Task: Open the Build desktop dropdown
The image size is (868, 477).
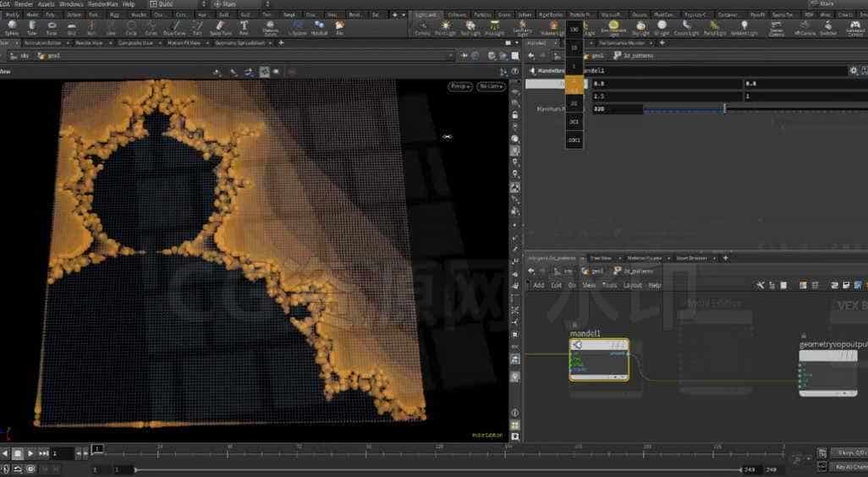Action: [x=179, y=4]
